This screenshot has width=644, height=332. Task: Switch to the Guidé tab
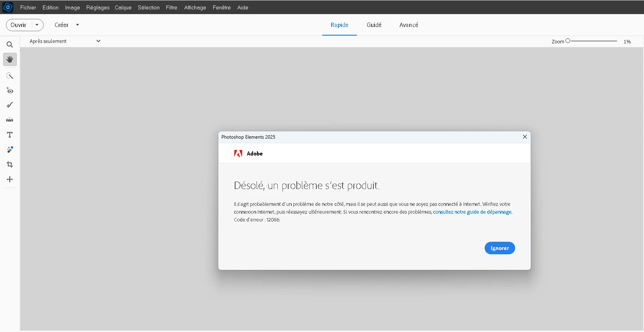(374, 25)
